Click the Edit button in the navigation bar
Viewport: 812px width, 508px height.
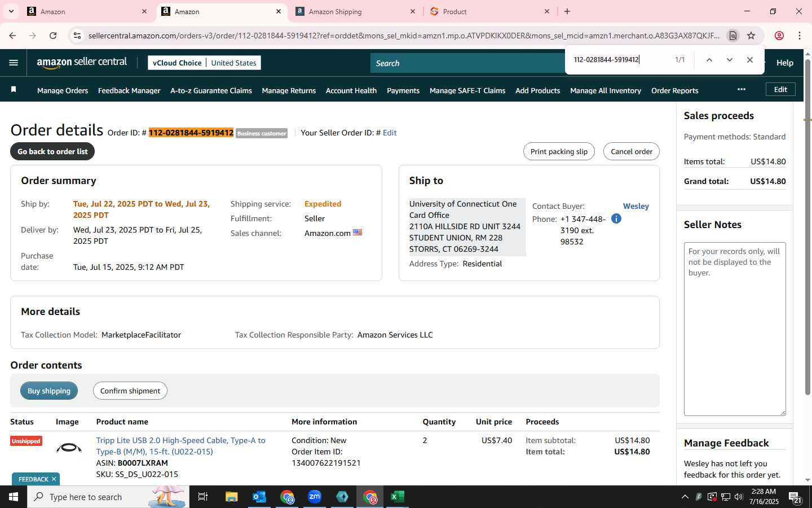(780, 89)
